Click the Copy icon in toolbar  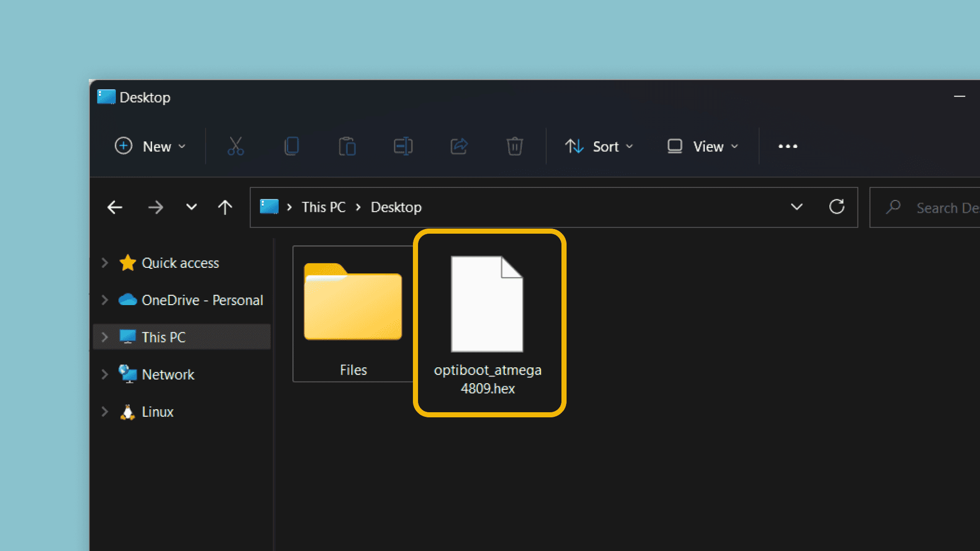pos(291,146)
